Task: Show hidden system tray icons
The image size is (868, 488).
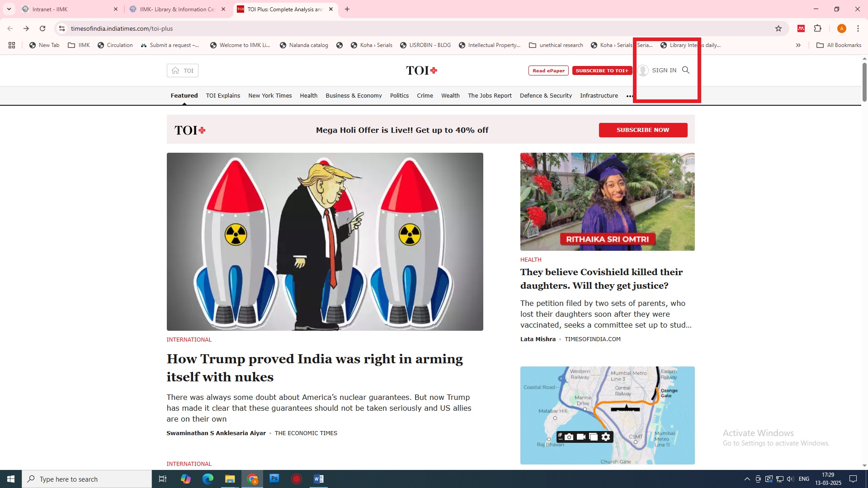Action: point(747,479)
